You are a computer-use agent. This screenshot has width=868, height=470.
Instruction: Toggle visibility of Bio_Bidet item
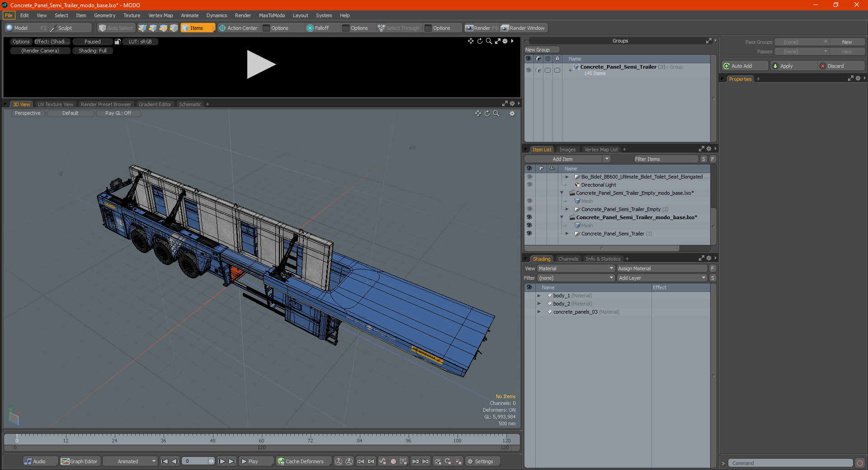(x=529, y=177)
